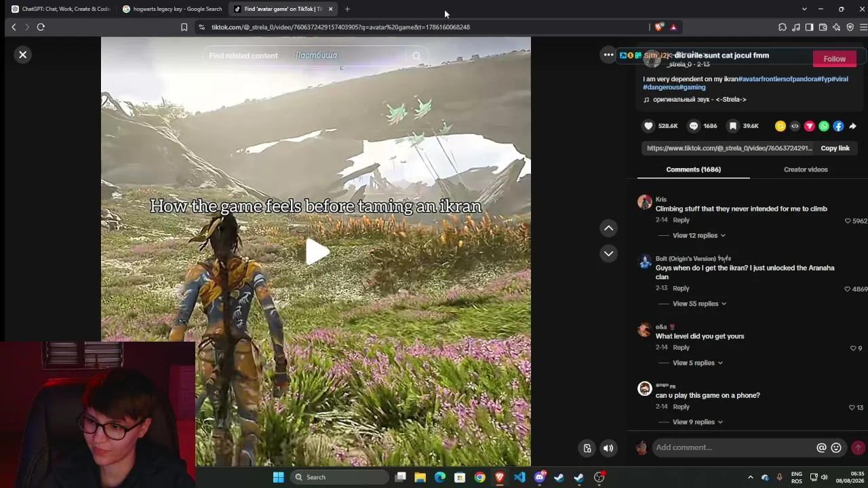The width and height of the screenshot is (868, 488).
Task: Open Brave Rewards triangle icon
Action: coord(673,27)
